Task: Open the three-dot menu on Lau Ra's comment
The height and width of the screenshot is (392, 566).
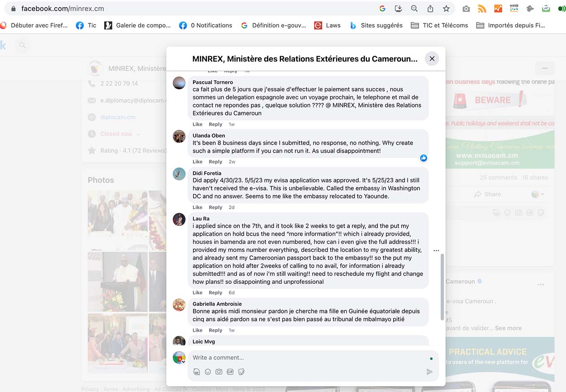Action: click(436, 251)
